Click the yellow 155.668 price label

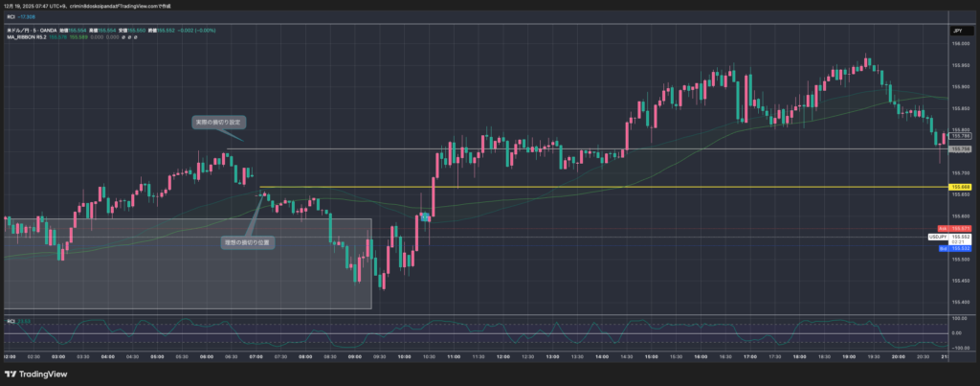click(960, 187)
